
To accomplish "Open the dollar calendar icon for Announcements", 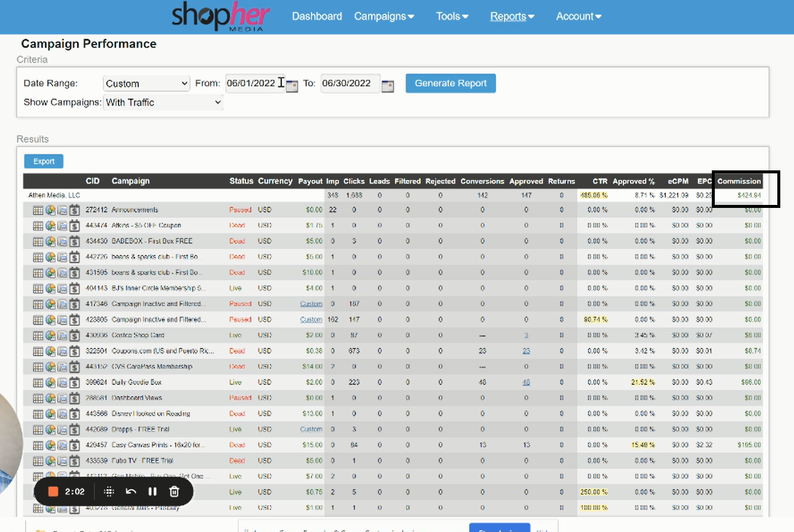I will 74,210.
